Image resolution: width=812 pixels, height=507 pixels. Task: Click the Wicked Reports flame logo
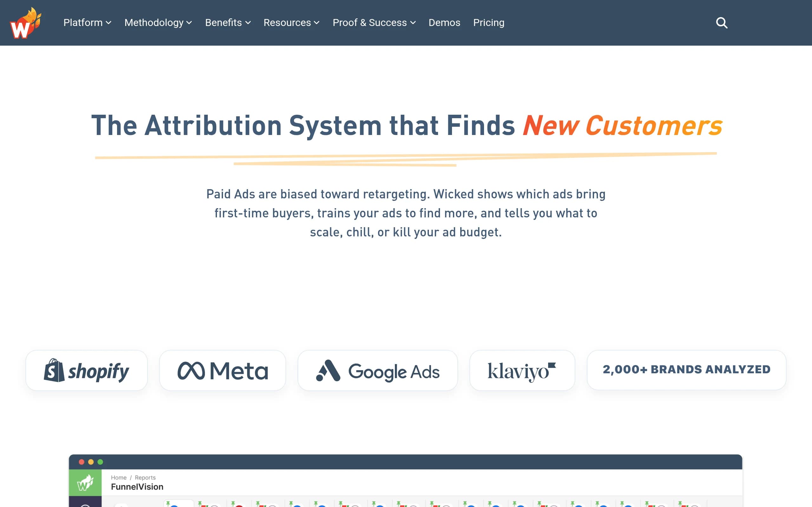click(x=25, y=23)
